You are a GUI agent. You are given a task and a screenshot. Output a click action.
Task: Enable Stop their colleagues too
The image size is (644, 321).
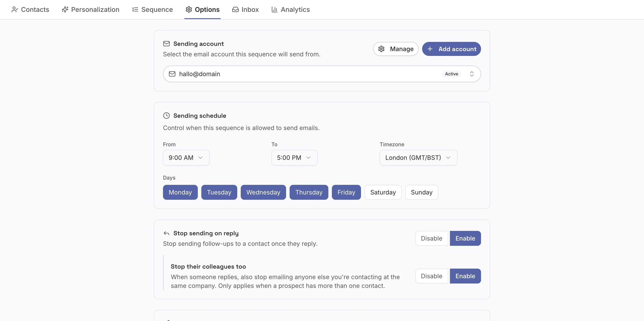coord(465,276)
